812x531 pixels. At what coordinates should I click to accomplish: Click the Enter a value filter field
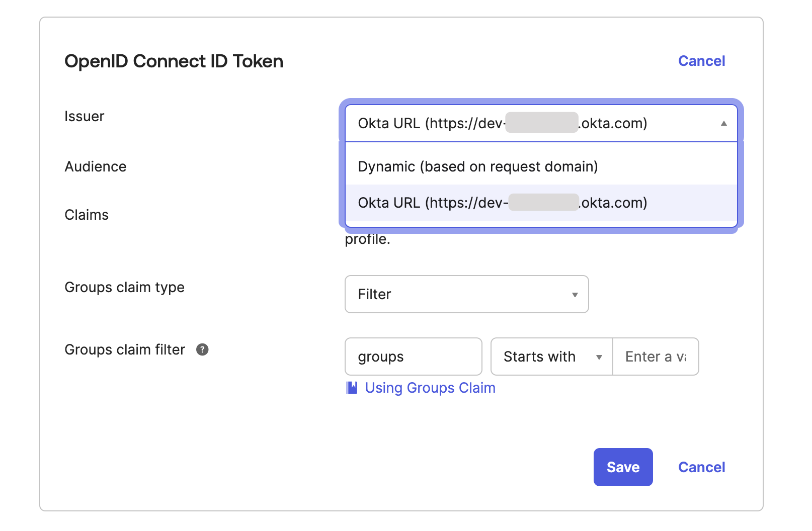coord(656,357)
